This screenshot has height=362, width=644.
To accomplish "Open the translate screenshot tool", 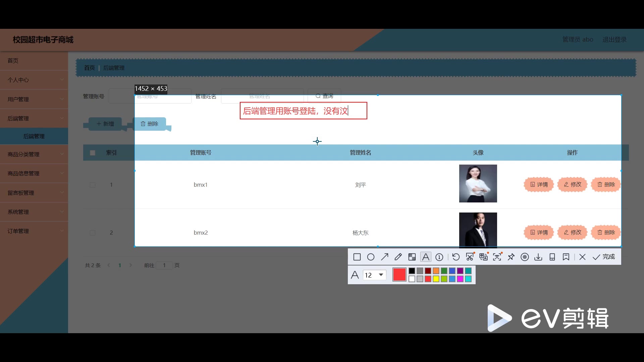I will pos(483,257).
